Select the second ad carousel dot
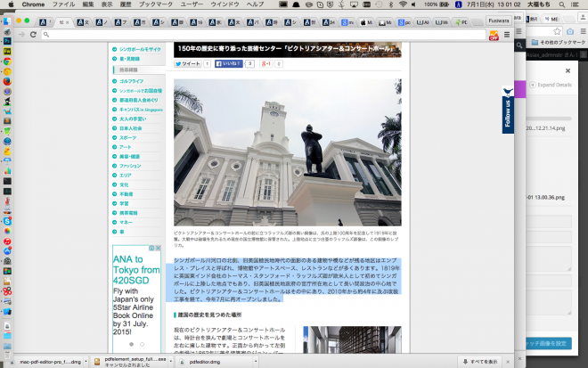This screenshot has width=588, height=368. 143,344
